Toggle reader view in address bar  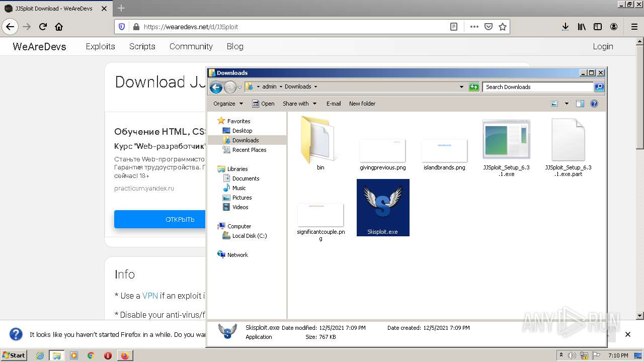(x=453, y=27)
